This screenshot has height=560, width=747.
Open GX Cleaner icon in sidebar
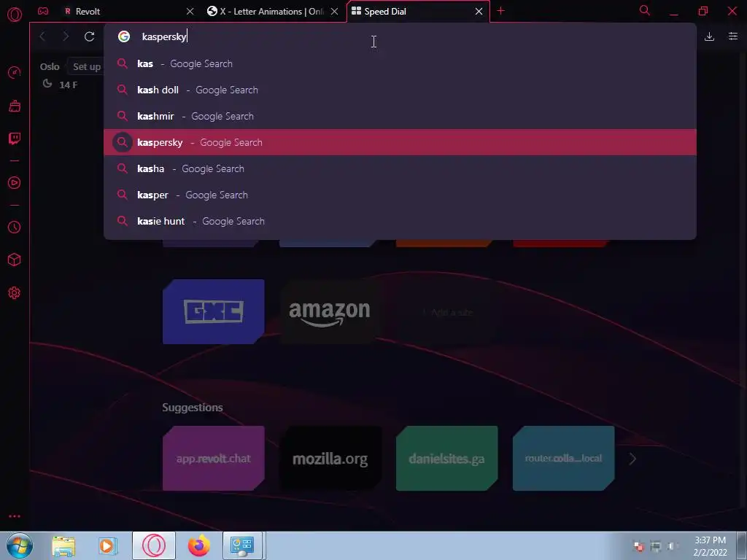(15, 106)
